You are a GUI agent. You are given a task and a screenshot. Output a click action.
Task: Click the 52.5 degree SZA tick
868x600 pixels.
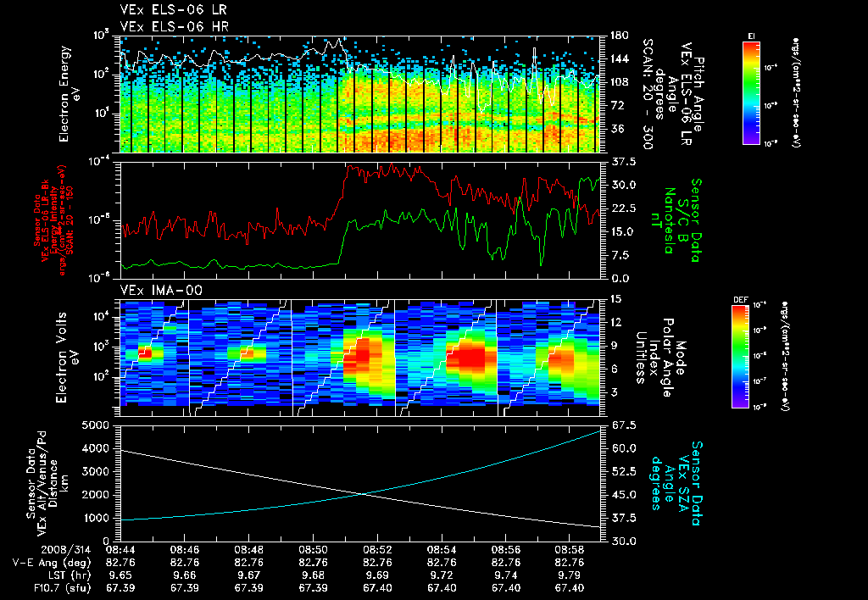click(622, 471)
